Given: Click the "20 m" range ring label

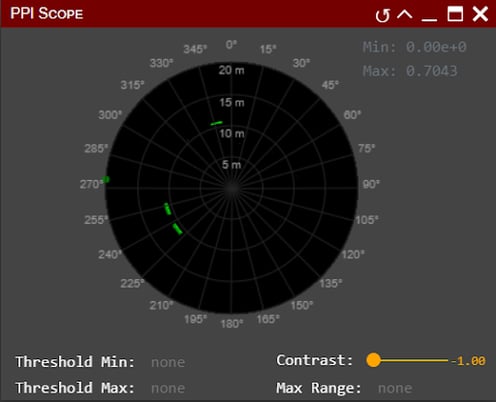Looking at the screenshot, I should tap(231, 70).
